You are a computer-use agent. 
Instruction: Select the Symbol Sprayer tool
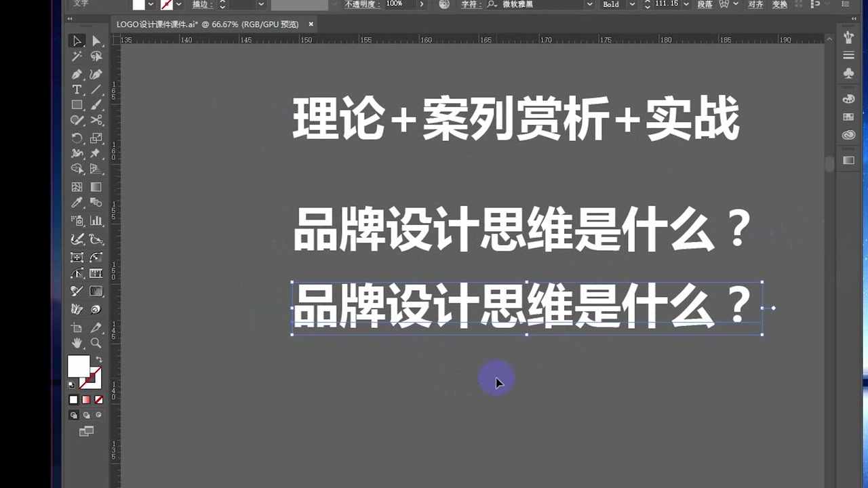point(77,221)
